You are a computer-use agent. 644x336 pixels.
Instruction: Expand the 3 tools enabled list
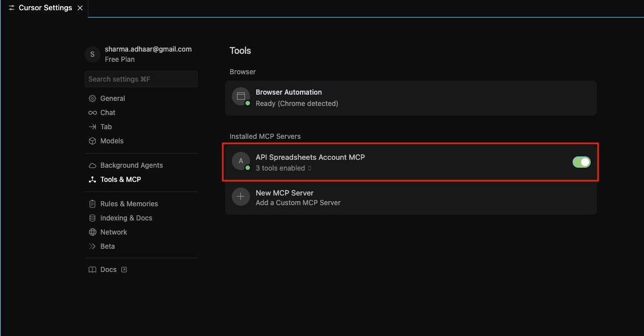click(309, 168)
